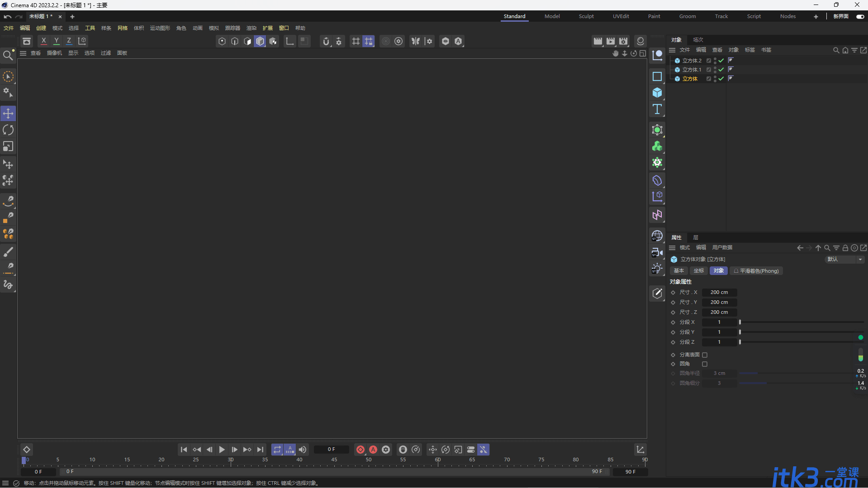Viewport: 868px width, 488px height.
Task: Select the Brush paint tool
Action: [8, 251]
